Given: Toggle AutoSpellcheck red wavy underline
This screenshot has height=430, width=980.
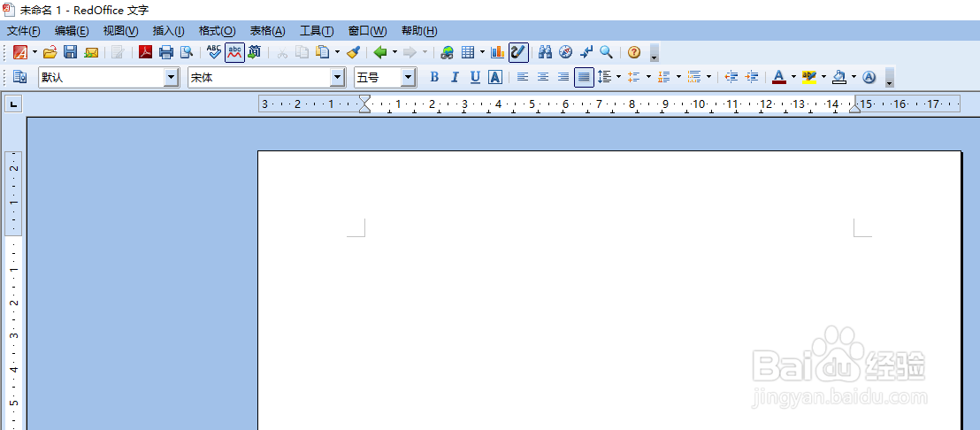Looking at the screenshot, I should 235,52.
